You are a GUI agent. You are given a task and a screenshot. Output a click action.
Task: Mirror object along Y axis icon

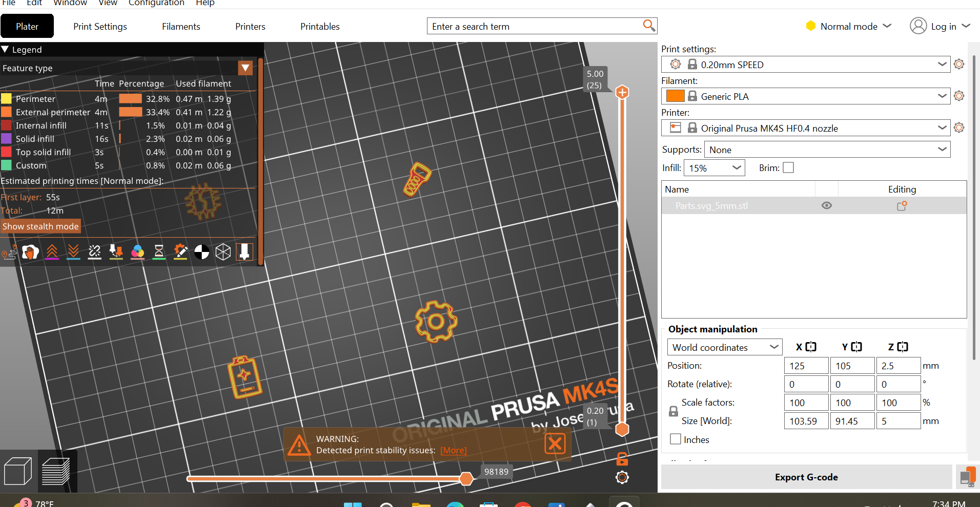856,347
